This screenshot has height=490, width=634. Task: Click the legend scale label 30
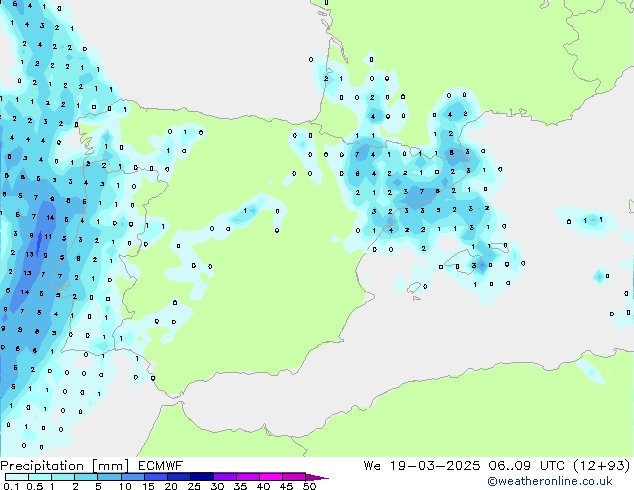(x=217, y=486)
